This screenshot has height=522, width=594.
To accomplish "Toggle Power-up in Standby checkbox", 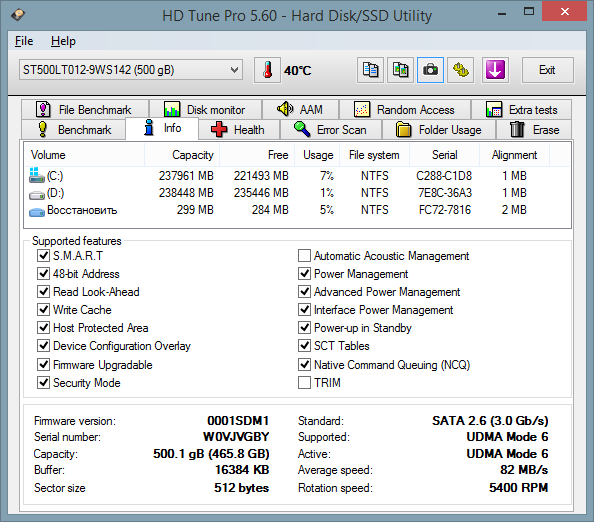I will pos(304,327).
